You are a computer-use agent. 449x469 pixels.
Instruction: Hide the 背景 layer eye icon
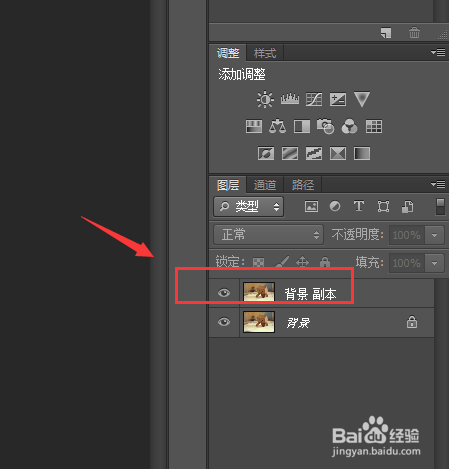[x=224, y=322]
